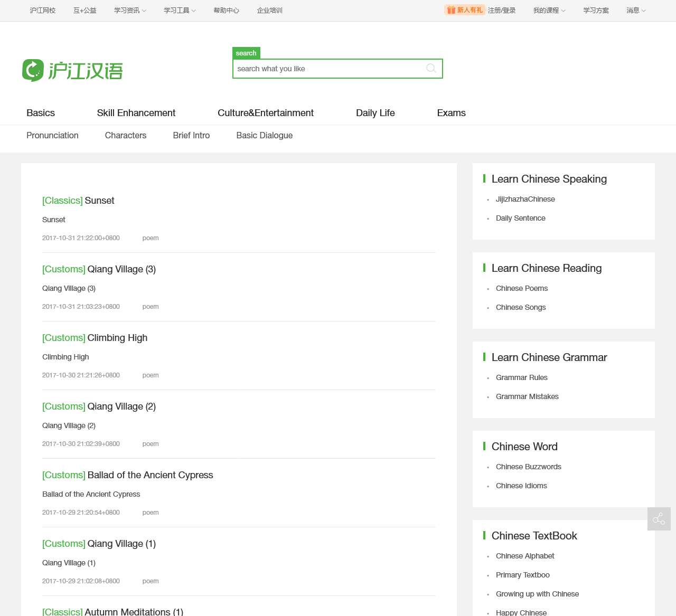Select the Culture&Entertainment tab
The height and width of the screenshot is (616, 676).
click(265, 113)
